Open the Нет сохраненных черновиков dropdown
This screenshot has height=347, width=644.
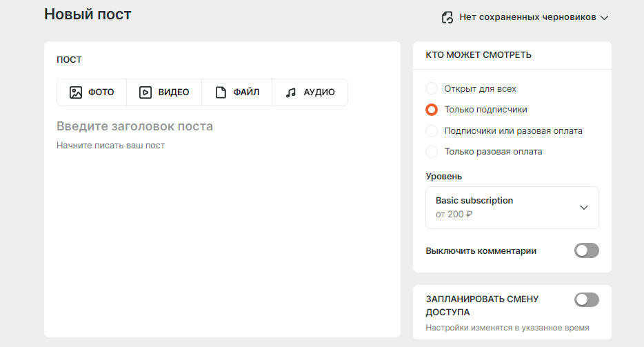coord(525,17)
